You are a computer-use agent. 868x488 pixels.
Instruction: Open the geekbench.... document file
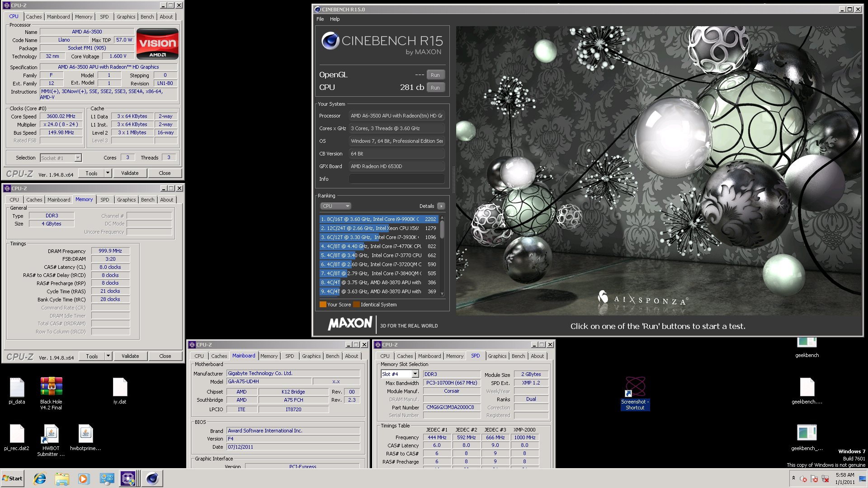coord(807,390)
